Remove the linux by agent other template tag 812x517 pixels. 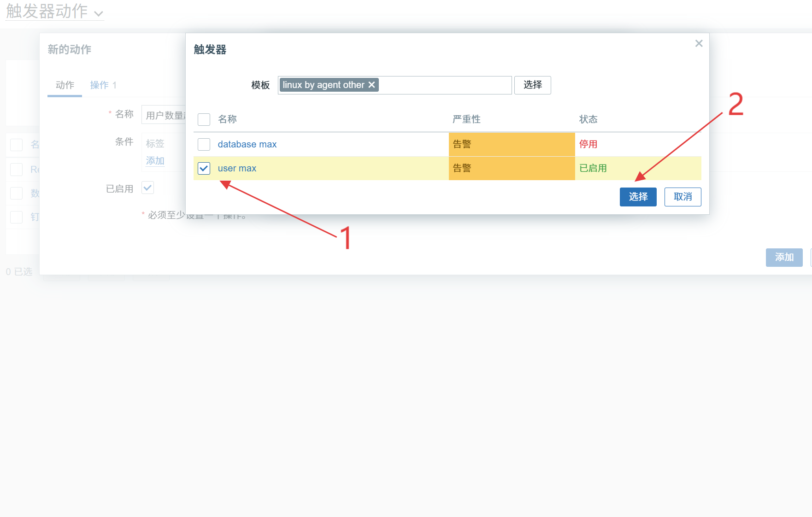pos(371,85)
